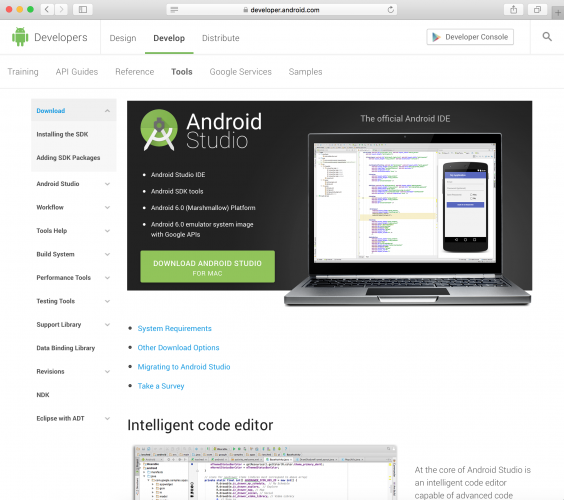Viewport: 564px width, 500px height.
Task: Expand the Eclipse with ADT sidebar chevron
Action: pyautogui.click(x=107, y=418)
